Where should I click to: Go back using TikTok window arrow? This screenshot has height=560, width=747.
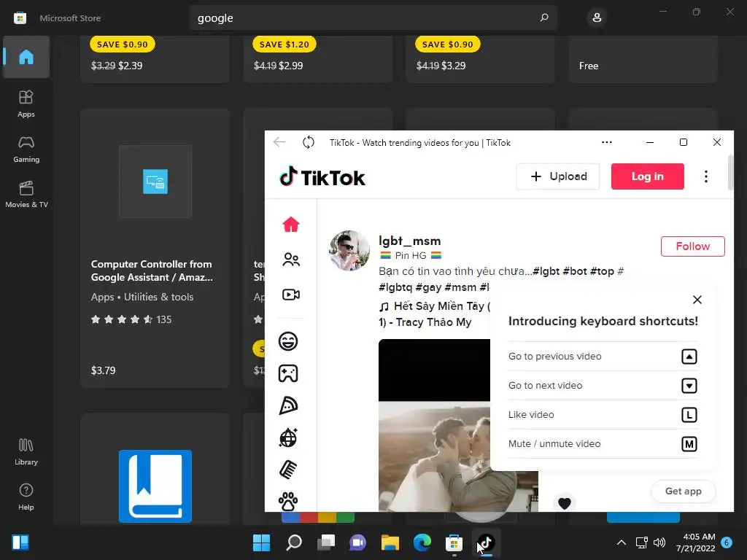click(279, 142)
